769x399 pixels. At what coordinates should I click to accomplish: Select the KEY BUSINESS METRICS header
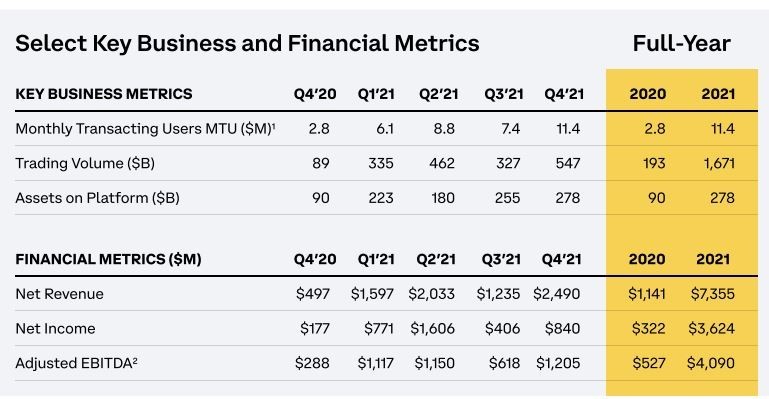coord(103,94)
